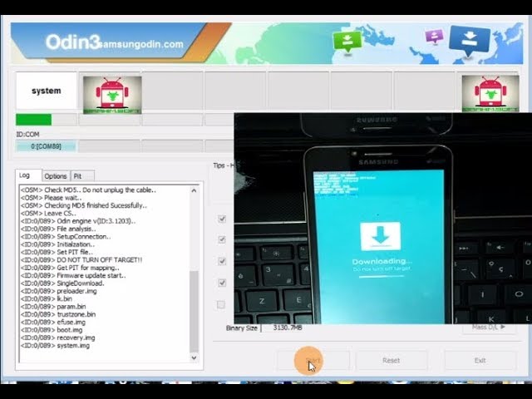The height and width of the screenshot is (399, 532).
Task: Toggle the second checked file checkbox
Action: (222, 240)
